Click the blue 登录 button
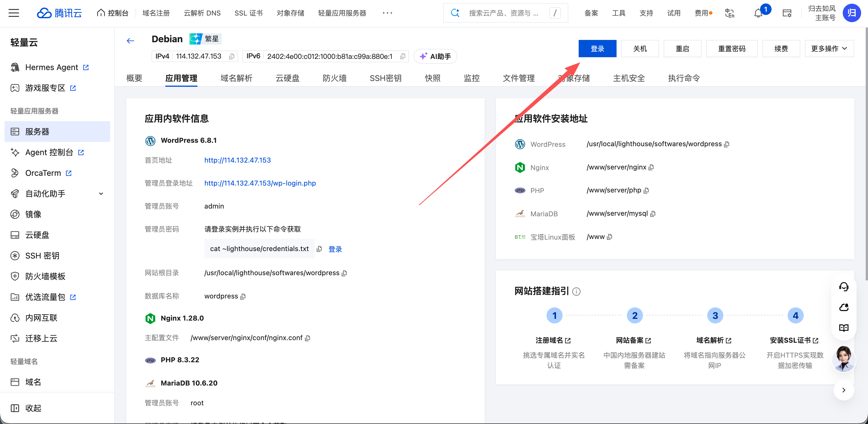This screenshot has height=424, width=868. point(597,49)
